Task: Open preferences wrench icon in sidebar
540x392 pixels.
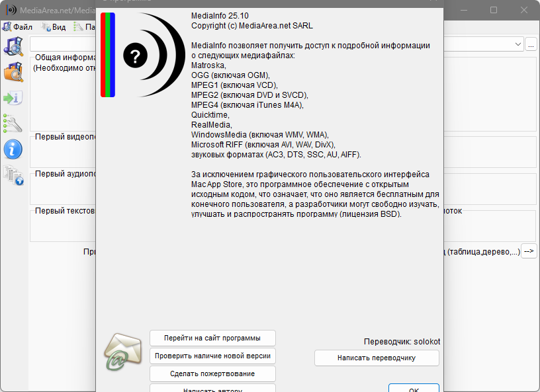Action: pos(13,124)
